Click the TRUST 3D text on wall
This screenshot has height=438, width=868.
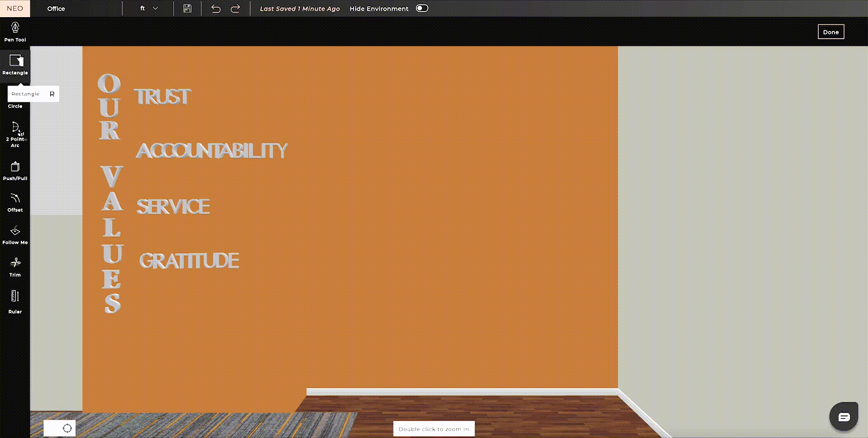point(163,97)
